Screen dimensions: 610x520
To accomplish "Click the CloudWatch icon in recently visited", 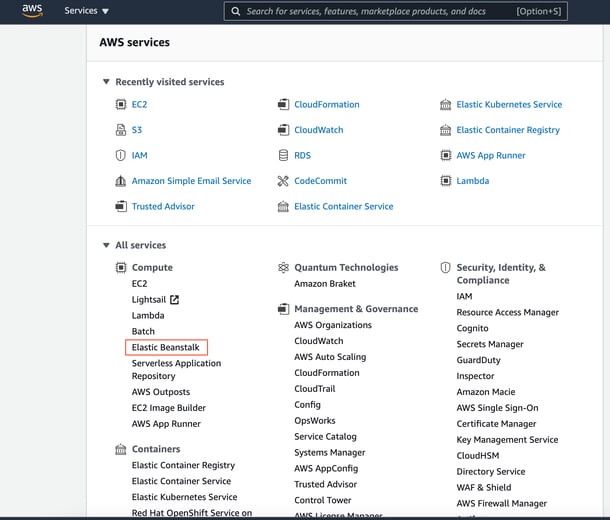I will point(283,130).
